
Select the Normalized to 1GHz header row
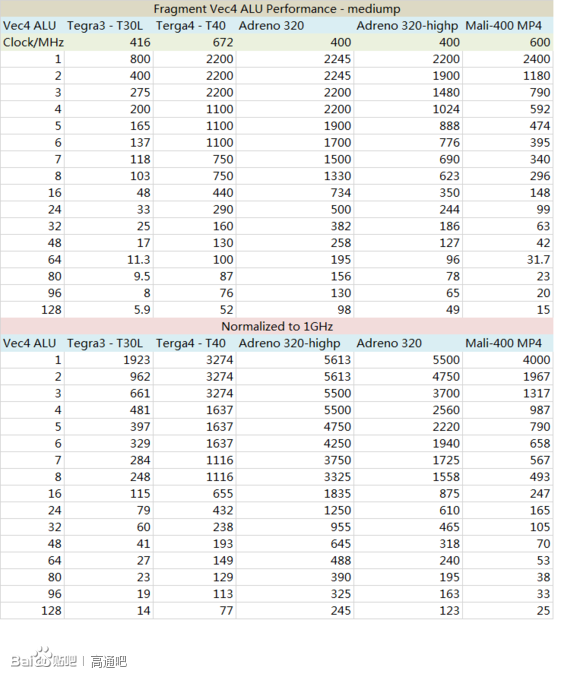[x=277, y=326]
